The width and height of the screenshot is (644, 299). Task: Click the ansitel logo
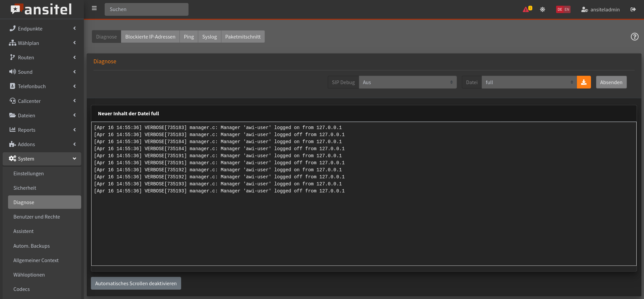pyautogui.click(x=42, y=9)
